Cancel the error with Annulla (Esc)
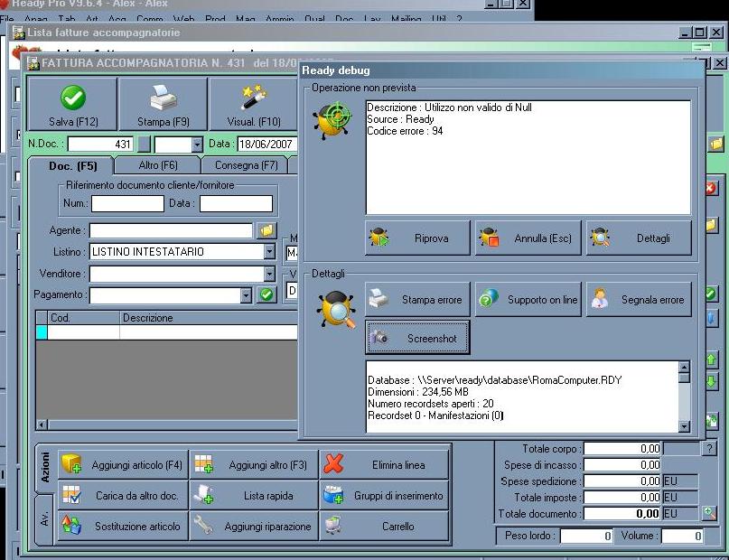The width and height of the screenshot is (729, 560). coord(528,238)
